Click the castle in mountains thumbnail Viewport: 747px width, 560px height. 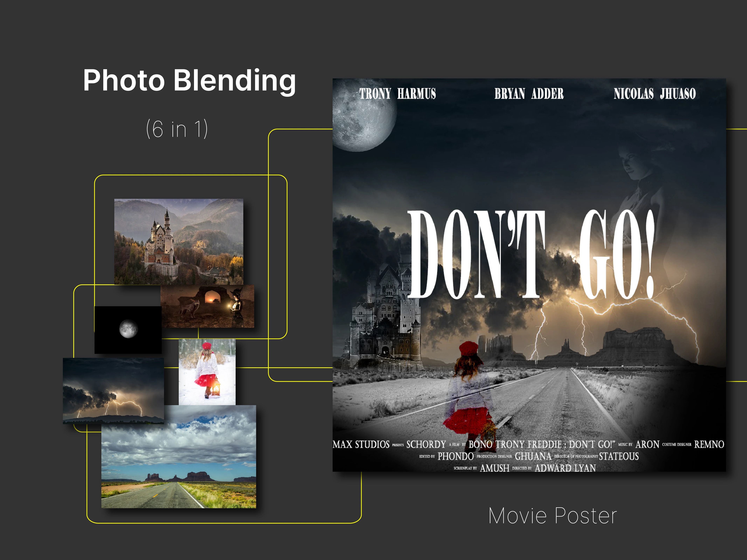pos(179,242)
